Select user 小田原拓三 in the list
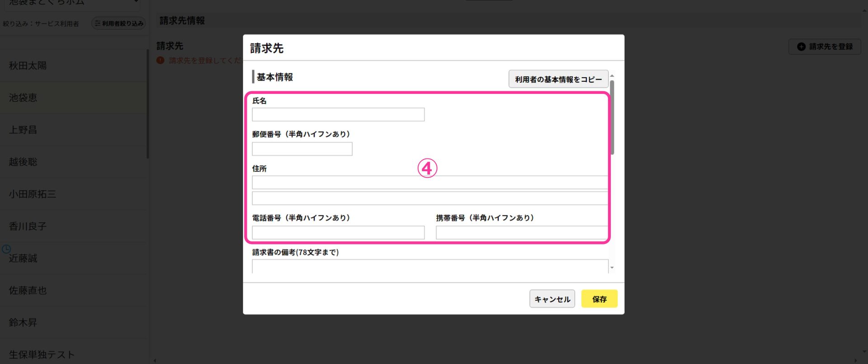Image resolution: width=868 pixels, height=364 pixels. pyautogui.click(x=73, y=194)
